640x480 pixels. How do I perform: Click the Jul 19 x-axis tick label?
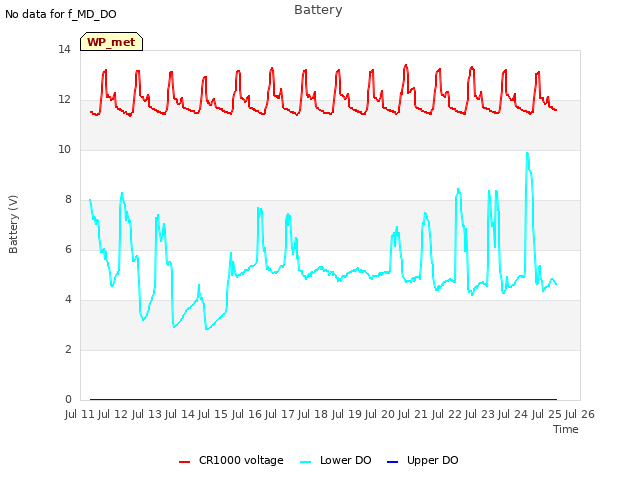[346, 414]
